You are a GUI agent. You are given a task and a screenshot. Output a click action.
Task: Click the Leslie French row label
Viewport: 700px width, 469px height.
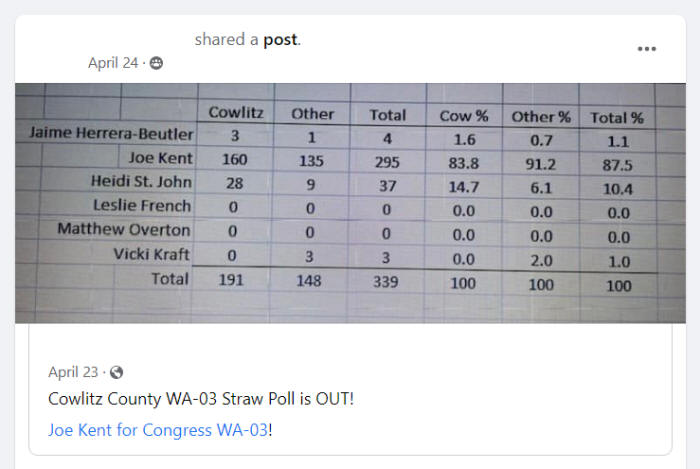142,206
